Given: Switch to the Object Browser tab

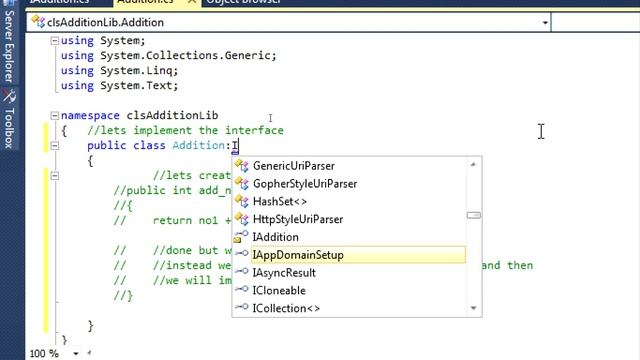Looking at the screenshot, I should click(244, 2).
